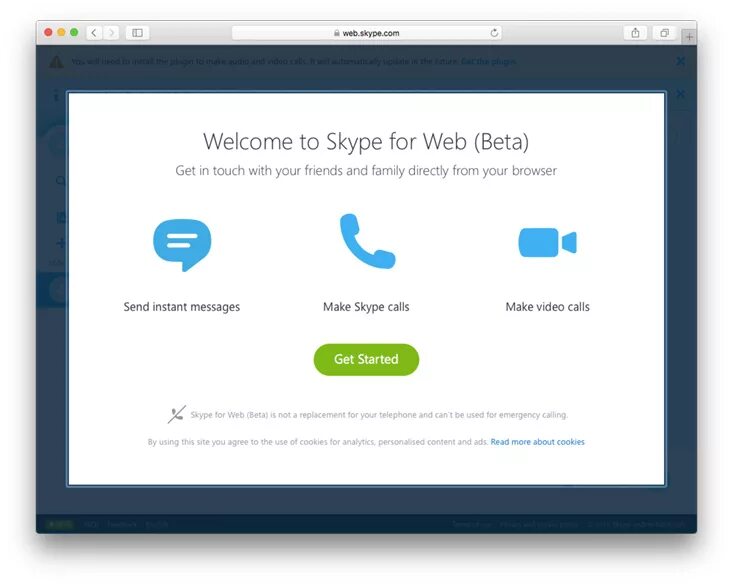Close the second notification bar behind dialog

[681, 94]
